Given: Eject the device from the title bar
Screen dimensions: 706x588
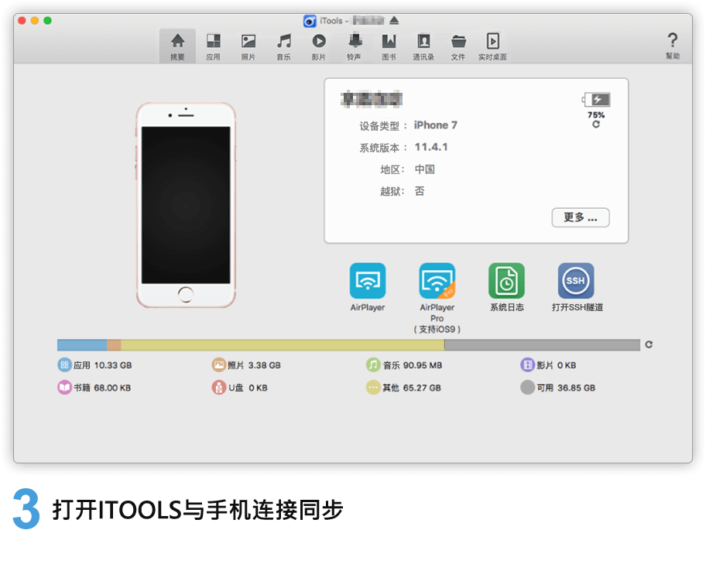Looking at the screenshot, I should [394, 20].
